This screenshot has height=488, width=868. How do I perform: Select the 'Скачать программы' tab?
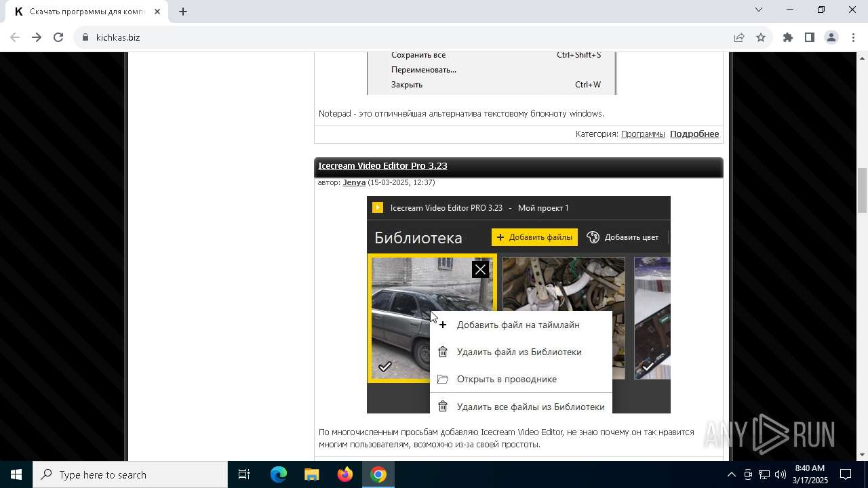[x=88, y=12]
